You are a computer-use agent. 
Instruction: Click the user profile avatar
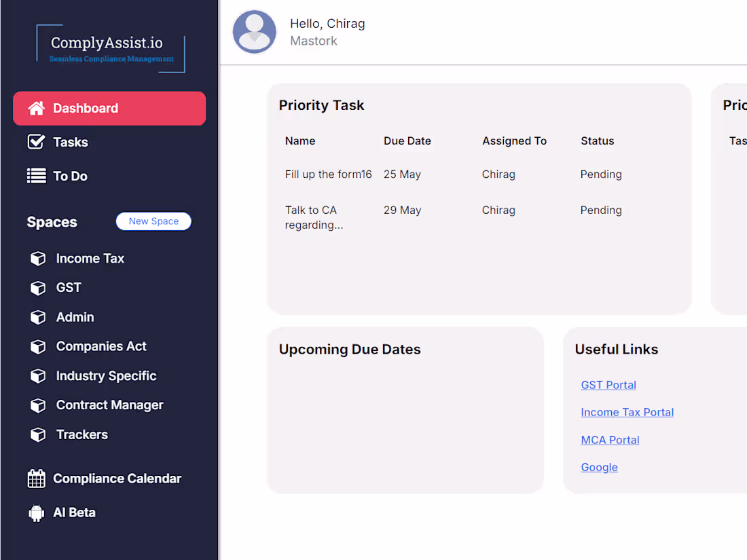255,32
